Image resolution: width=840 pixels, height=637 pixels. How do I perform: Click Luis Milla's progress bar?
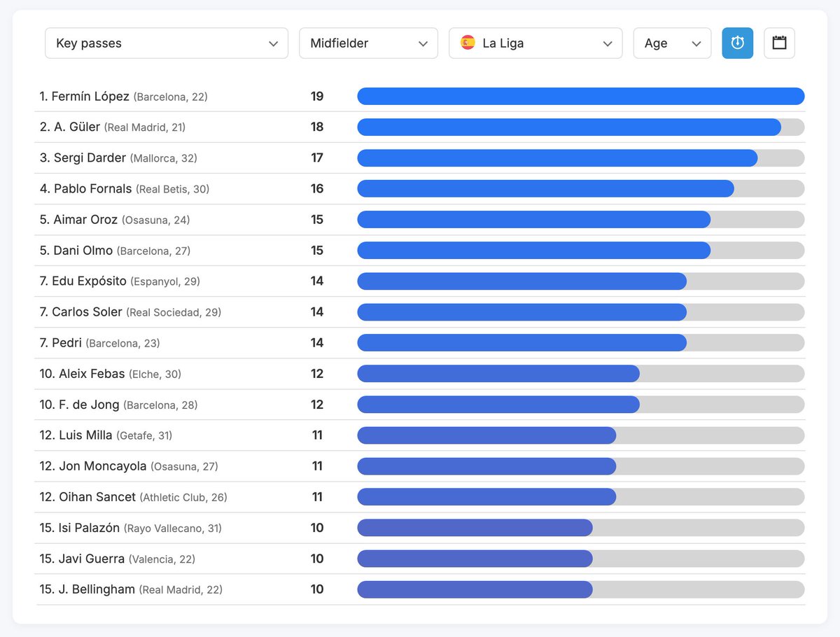pos(581,435)
